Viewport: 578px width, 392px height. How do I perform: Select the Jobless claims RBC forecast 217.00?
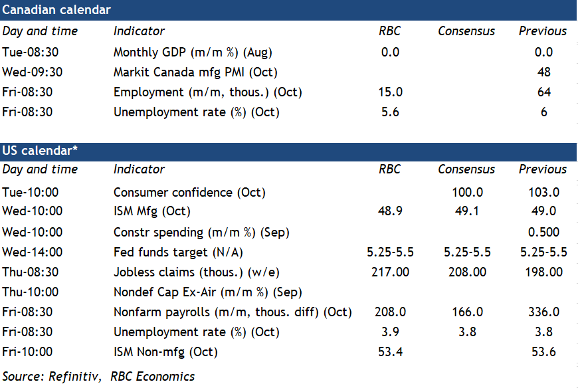[x=390, y=272]
